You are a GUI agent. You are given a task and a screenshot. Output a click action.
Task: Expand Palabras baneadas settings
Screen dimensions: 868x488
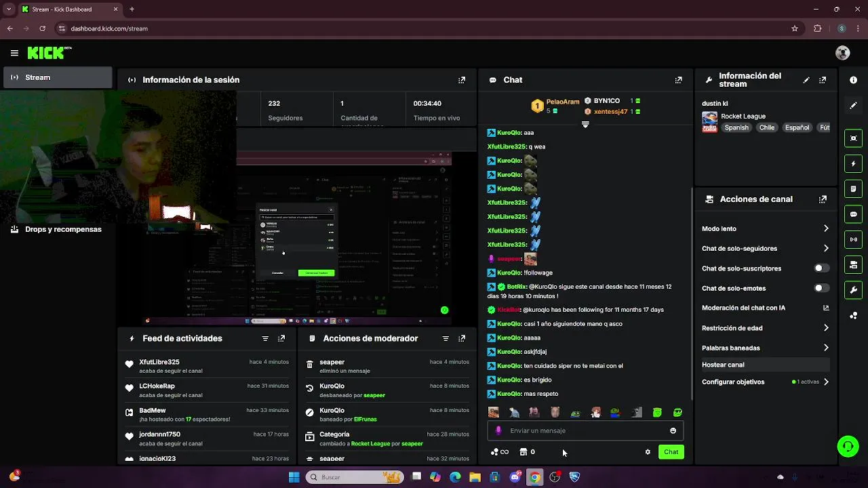[826, 348]
